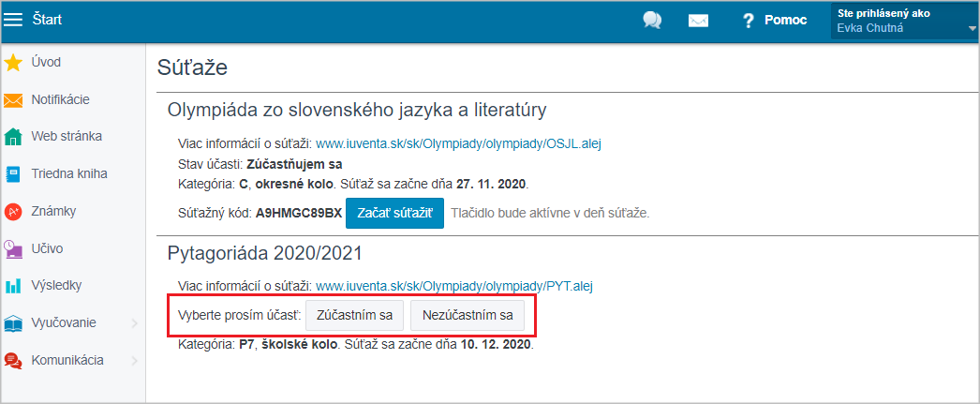The width and height of the screenshot is (980, 404).
Task: Click the date 27. 11. 2020
Action: pos(492,185)
